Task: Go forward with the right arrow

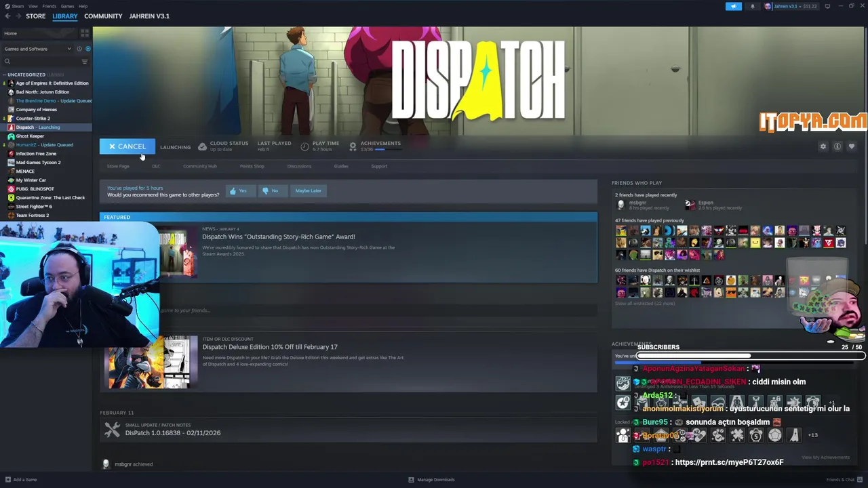Action: [17, 16]
